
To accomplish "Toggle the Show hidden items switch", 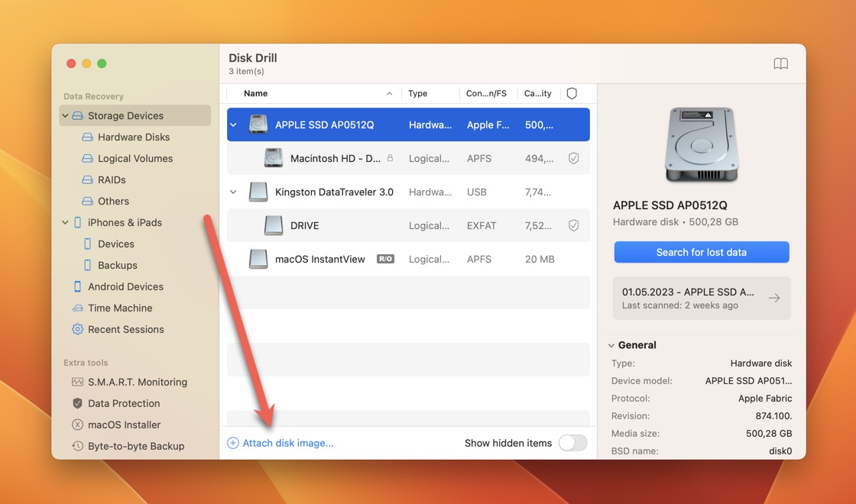I will [572, 443].
